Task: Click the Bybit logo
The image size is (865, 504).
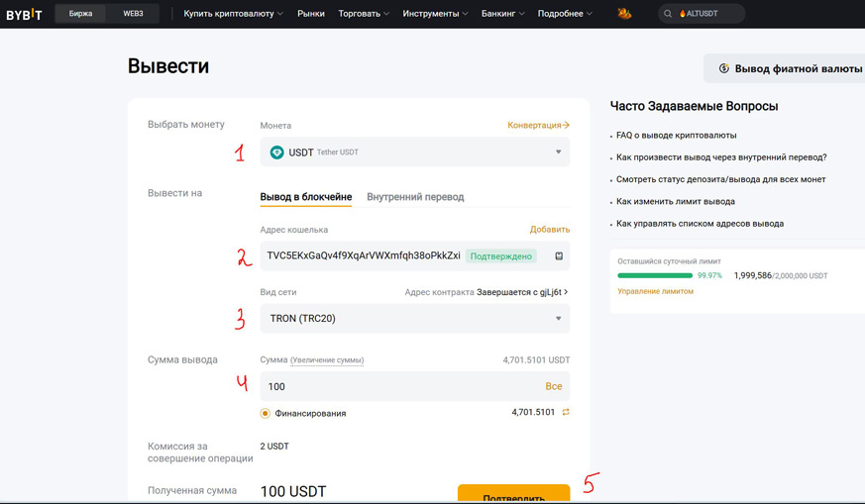Action: [24, 14]
